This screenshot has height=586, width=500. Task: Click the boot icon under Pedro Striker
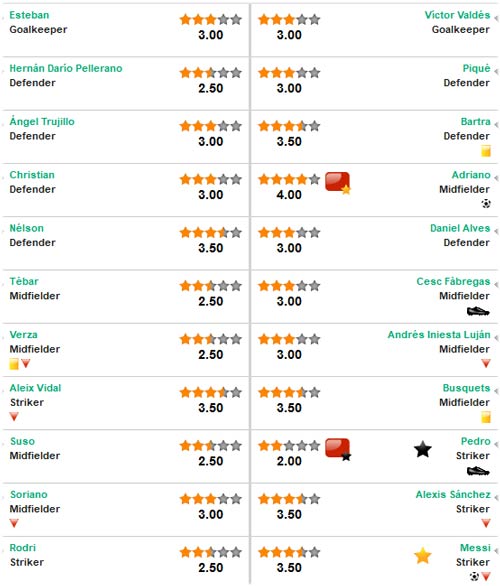point(478,471)
